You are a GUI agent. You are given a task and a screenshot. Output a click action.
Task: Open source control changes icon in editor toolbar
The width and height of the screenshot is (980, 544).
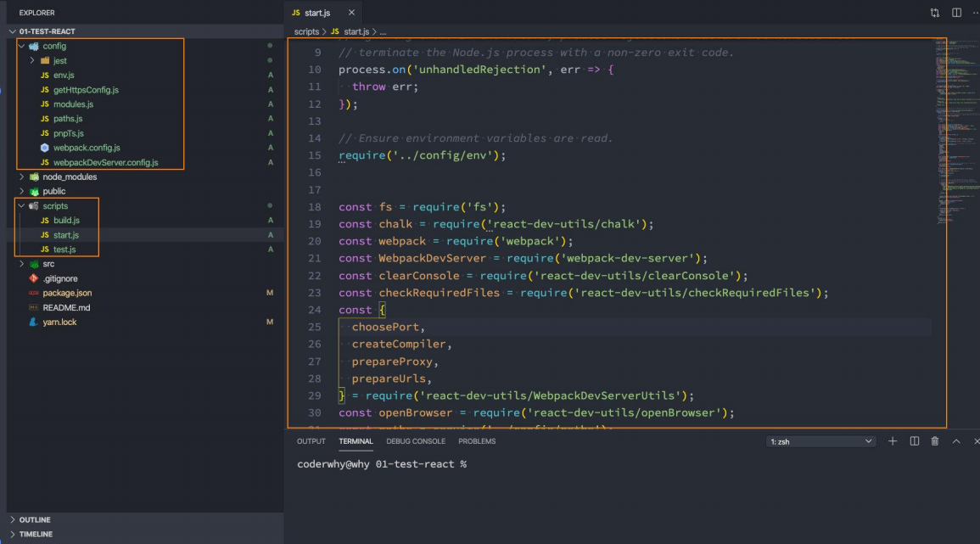[x=935, y=13]
